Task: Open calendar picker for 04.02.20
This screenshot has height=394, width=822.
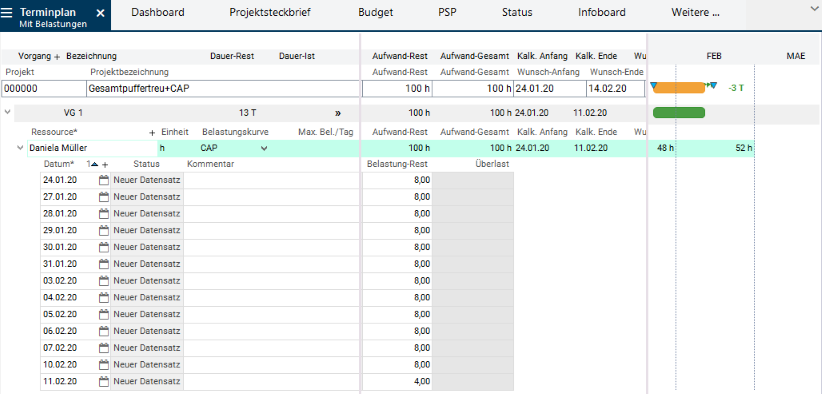Action: click(104, 298)
